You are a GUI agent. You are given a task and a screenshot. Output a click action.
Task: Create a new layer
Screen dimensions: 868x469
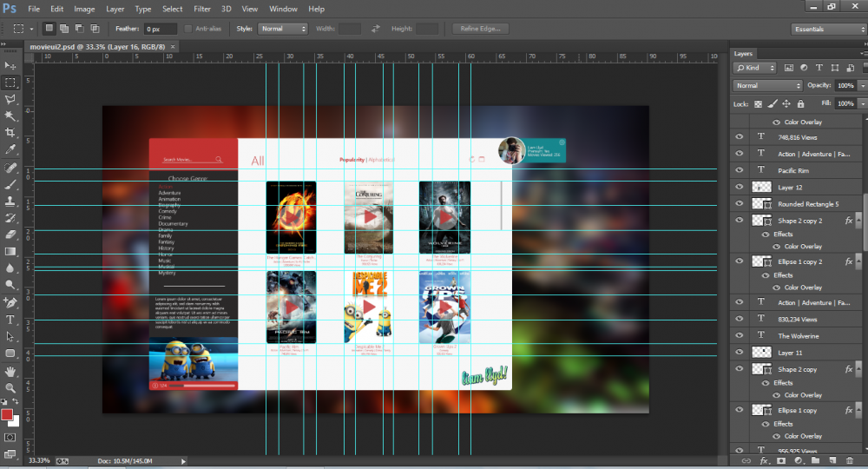(832, 460)
